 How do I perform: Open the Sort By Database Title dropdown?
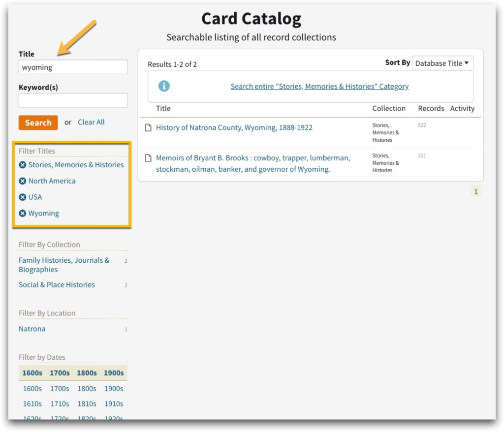pyautogui.click(x=442, y=63)
